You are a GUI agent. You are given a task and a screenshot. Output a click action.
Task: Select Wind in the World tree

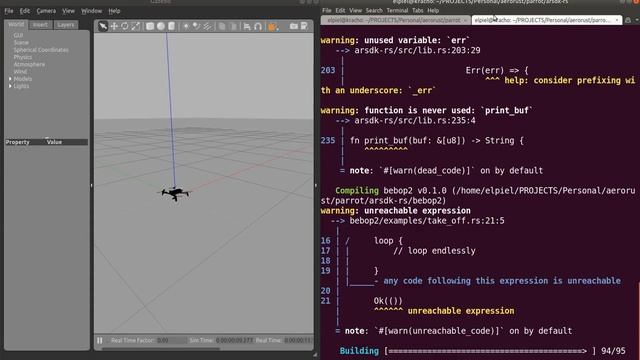[x=20, y=71]
